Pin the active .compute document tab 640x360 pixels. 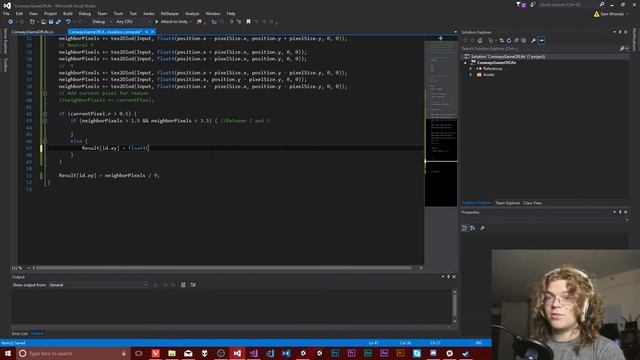[146, 32]
